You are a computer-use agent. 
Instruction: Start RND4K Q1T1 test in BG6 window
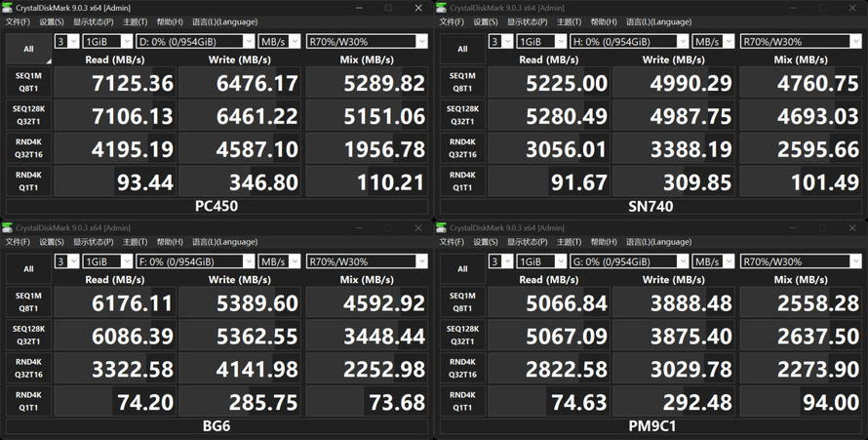click(x=29, y=402)
